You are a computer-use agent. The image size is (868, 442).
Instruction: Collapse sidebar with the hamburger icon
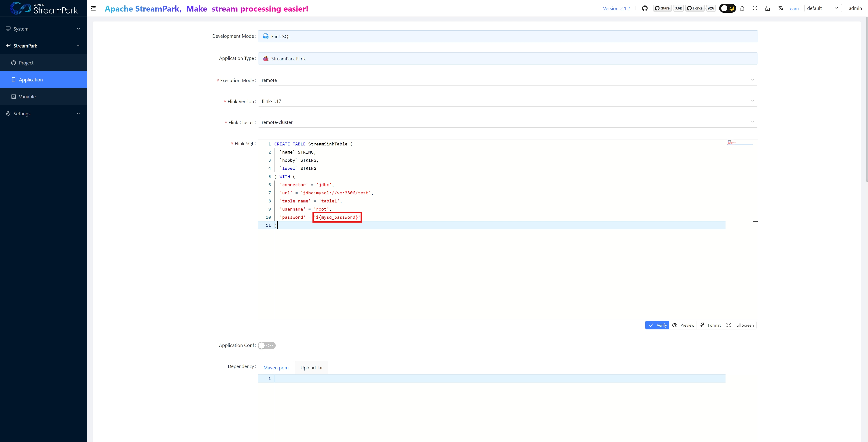coord(93,8)
